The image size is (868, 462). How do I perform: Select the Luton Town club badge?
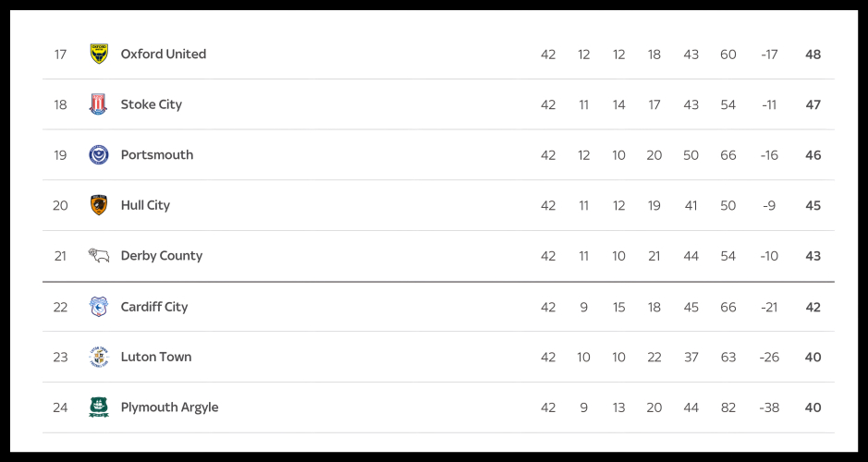click(x=99, y=357)
